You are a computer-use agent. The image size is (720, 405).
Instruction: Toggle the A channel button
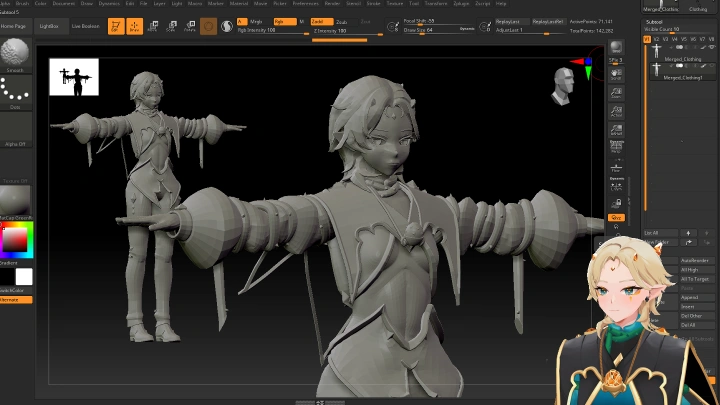click(x=242, y=22)
